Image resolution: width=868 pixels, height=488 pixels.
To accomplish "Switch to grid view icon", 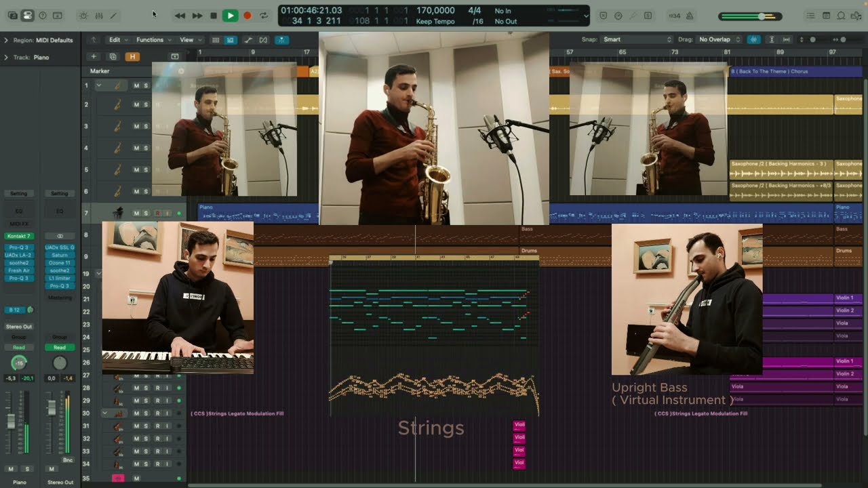I will (x=216, y=40).
